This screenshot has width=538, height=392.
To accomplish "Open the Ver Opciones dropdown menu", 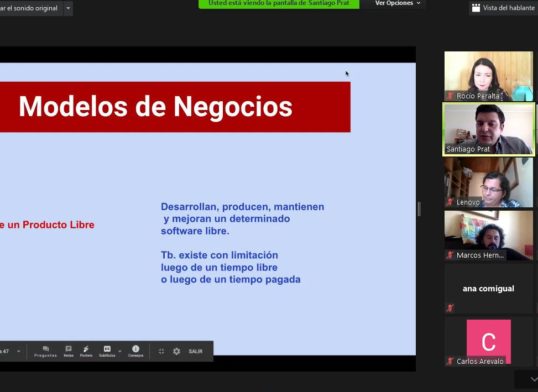I will tap(398, 3).
